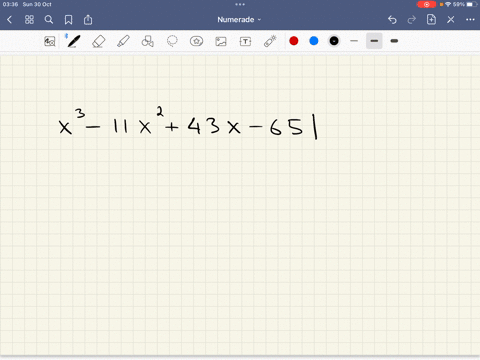
Task: Select the Eraser tool
Action: coord(99,42)
